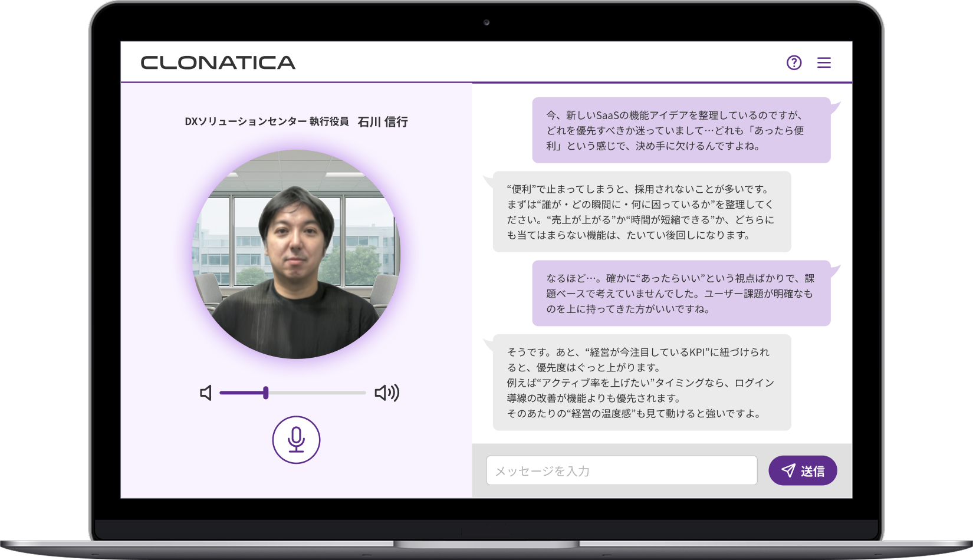The width and height of the screenshot is (973, 560).
Task: Click the user message about SaaS機能アイデア
Action: [x=681, y=130]
